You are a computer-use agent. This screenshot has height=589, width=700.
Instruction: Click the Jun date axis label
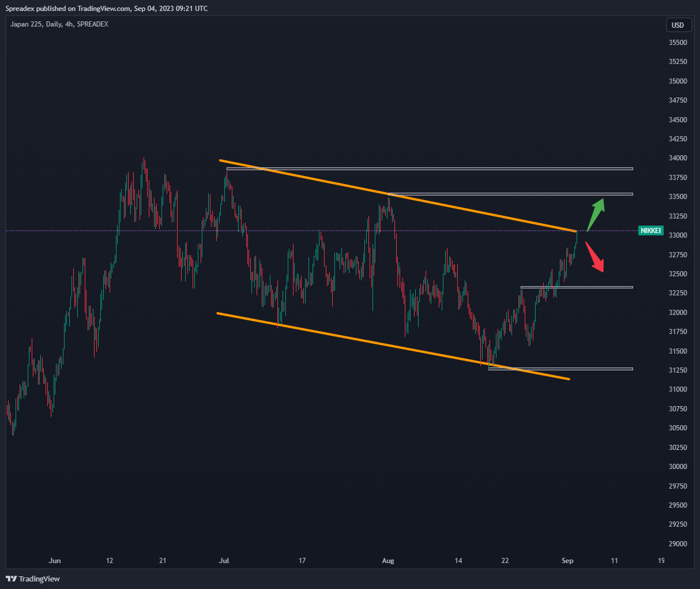coord(55,561)
